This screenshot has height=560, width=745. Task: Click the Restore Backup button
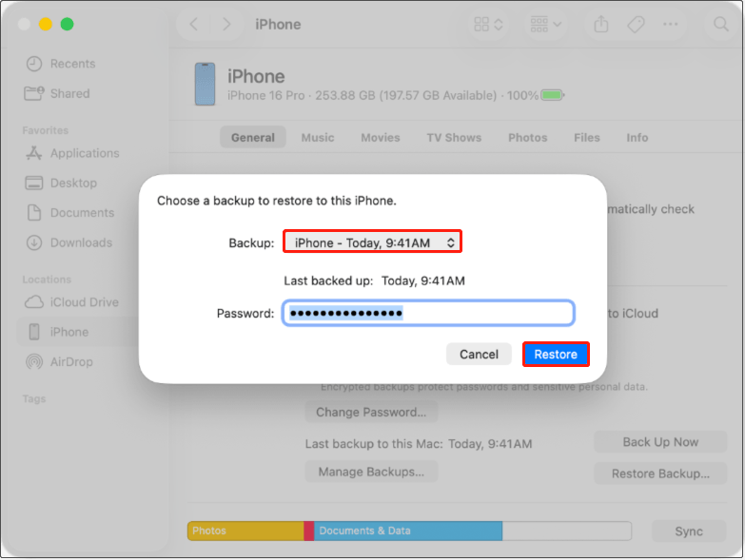660,473
